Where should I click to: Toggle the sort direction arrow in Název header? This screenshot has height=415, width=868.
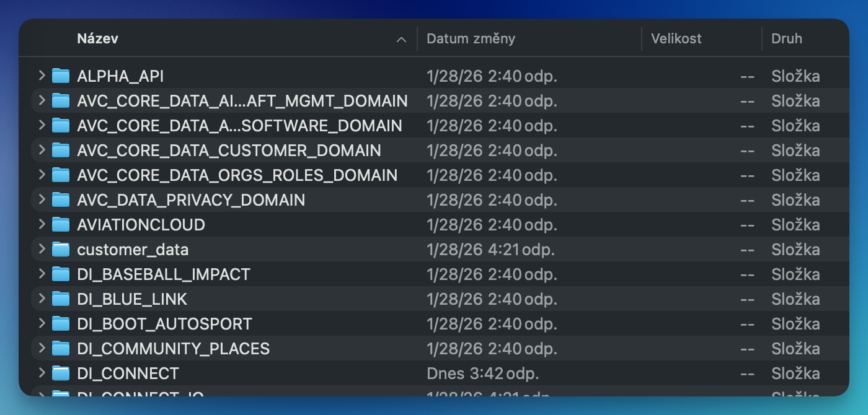(401, 40)
